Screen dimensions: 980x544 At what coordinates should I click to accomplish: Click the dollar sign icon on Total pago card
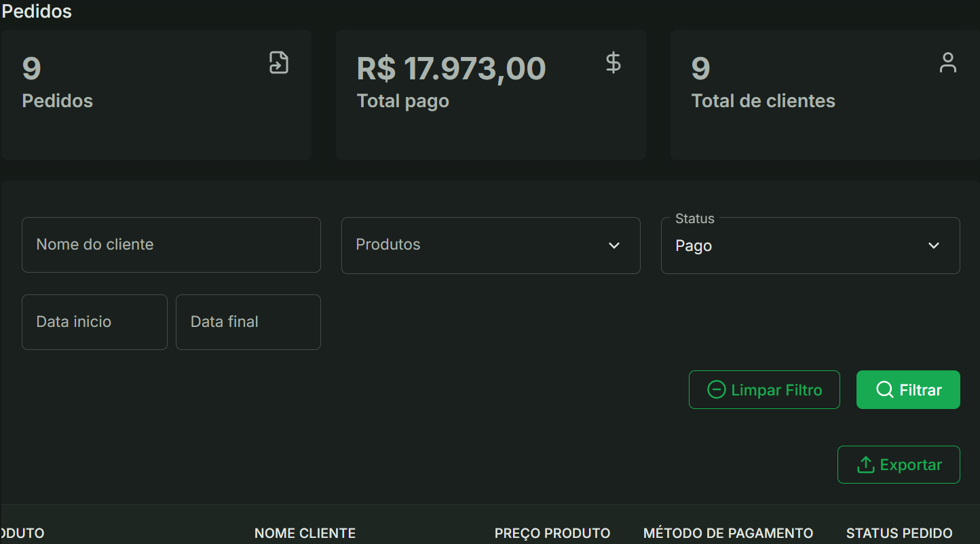[x=613, y=62]
